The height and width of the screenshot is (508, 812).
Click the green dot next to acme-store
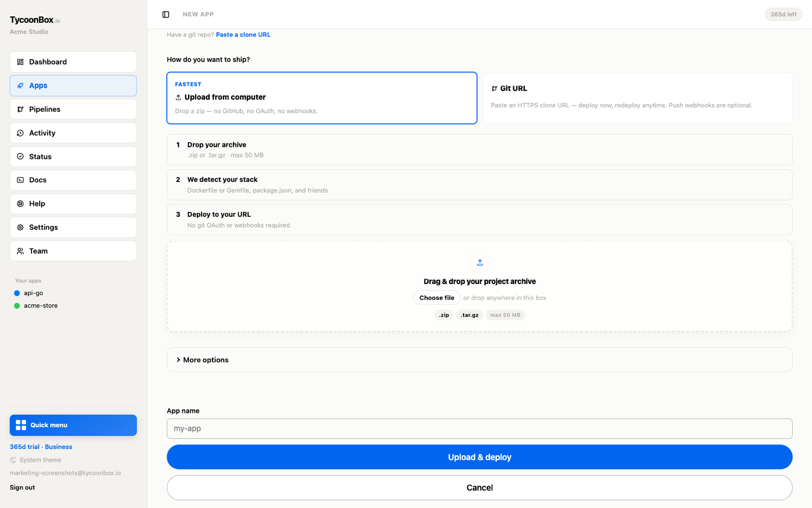(17, 306)
